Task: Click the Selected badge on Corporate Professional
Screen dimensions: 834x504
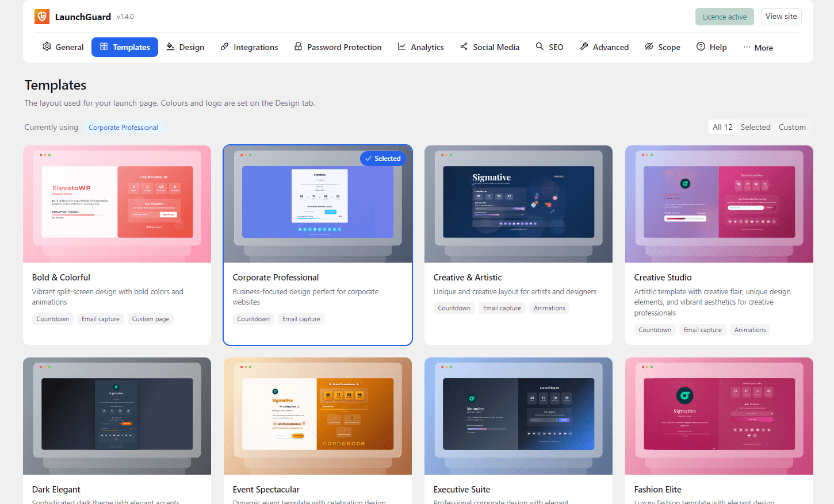Action: click(382, 159)
